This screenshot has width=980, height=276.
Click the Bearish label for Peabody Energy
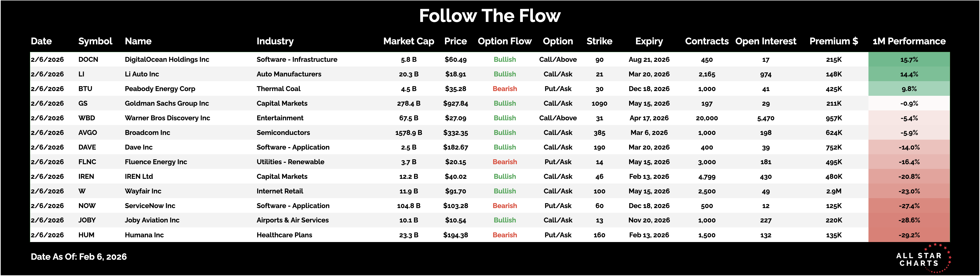504,89
